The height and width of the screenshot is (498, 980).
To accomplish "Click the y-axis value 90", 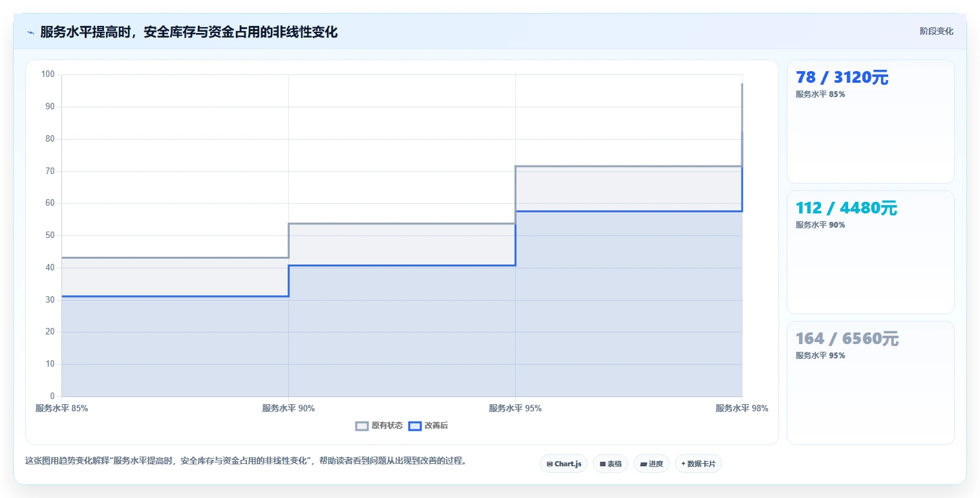I will pos(50,107).
